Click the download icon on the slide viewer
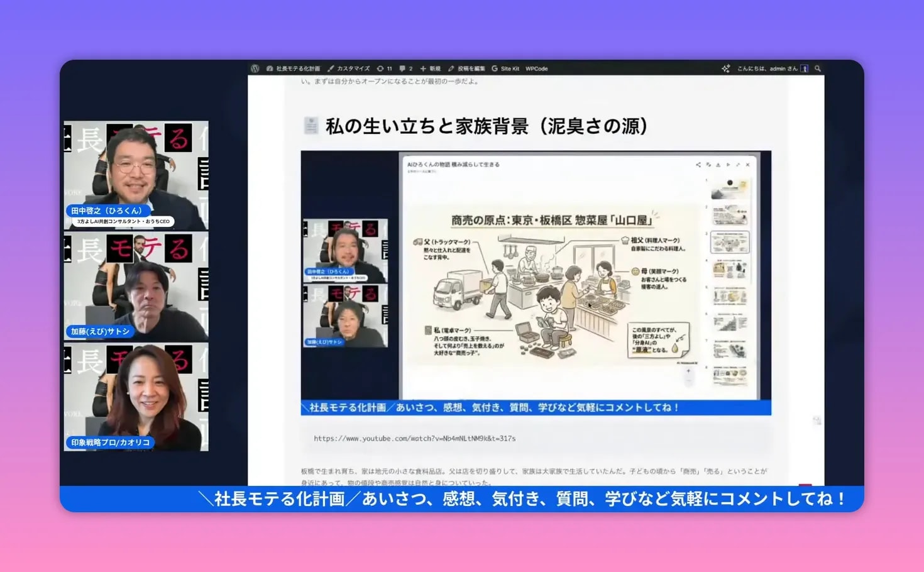Screen dimensions: 924x572 pyautogui.click(x=718, y=165)
